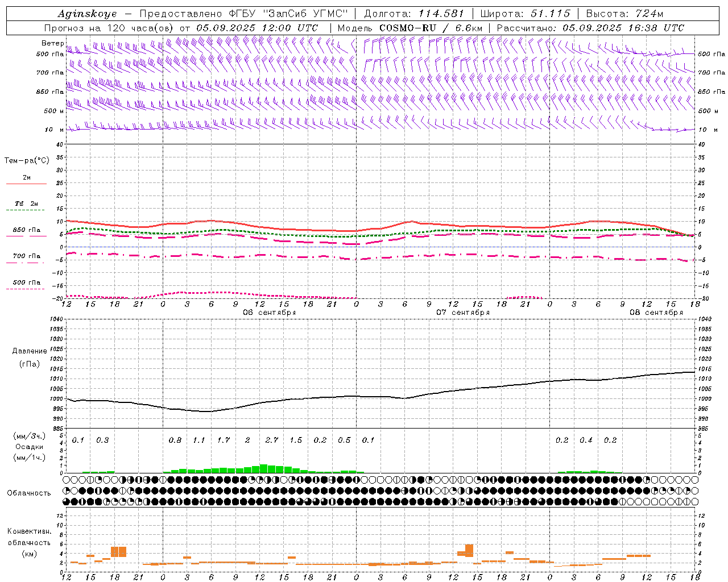The width and height of the screenshot is (728, 582).
Task: Click the Облачность cloud cover label
Action: click(29, 493)
